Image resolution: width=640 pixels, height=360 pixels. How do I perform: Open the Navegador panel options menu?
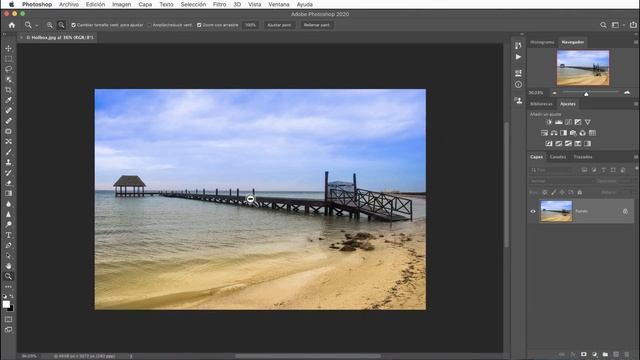[636, 42]
